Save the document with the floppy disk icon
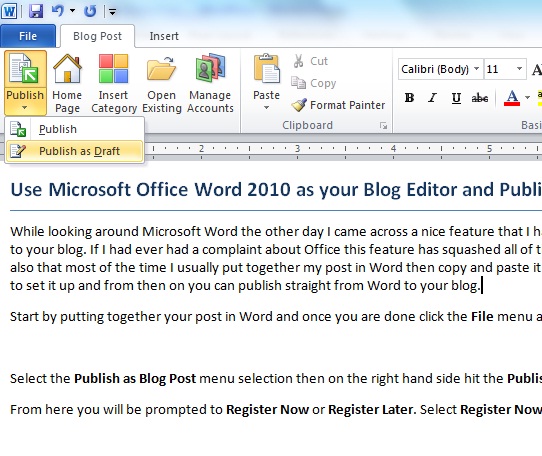Image resolution: width=542 pixels, height=456 pixels. pyautogui.click(x=36, y=11)
